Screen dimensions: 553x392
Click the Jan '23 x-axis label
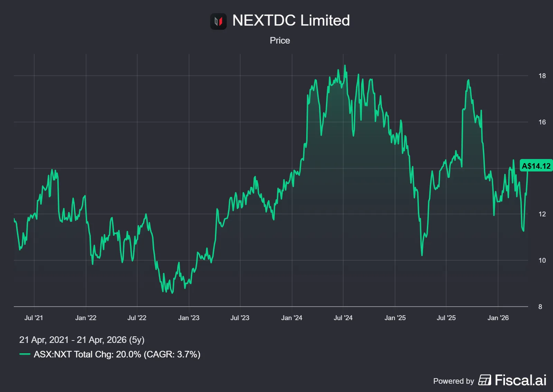pyautogui.click(x=189, y=318)
